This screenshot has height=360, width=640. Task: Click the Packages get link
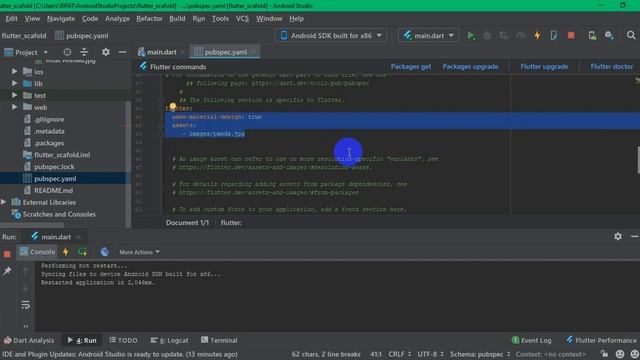[411, 67]
